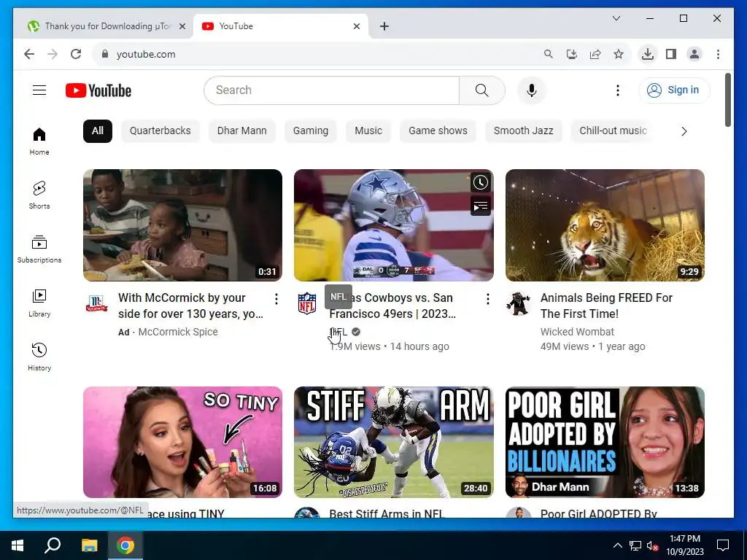
Task: Open the STIFF ARM video thumbnail
Action: pyautogui.click(x=393, y=442)
